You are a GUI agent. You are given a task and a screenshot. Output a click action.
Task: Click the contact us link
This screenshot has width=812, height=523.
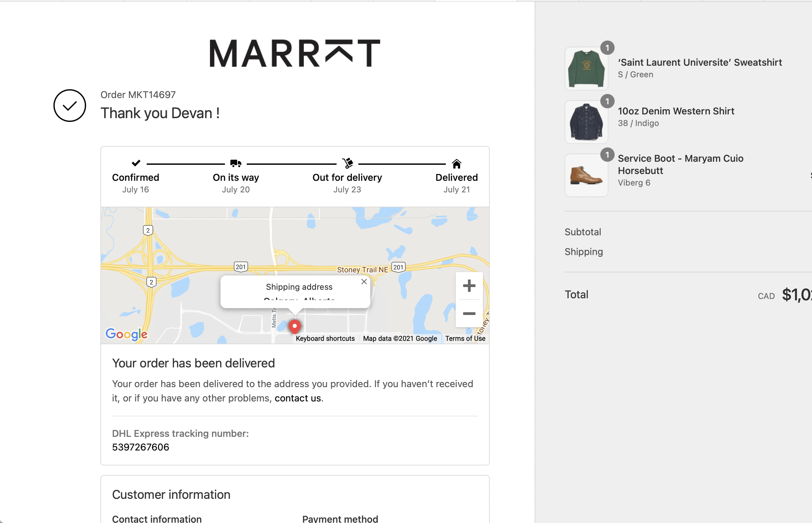(x=298, y=398)
